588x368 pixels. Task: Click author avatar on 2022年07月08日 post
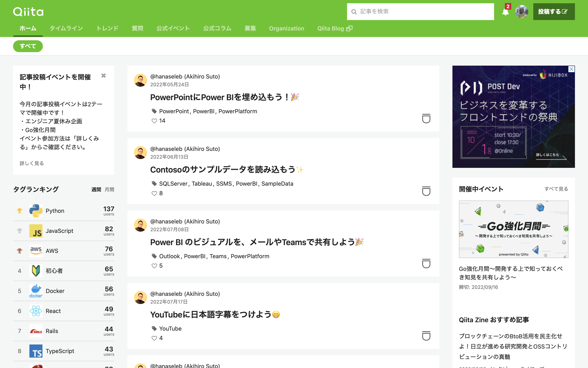tap(140, 225)
